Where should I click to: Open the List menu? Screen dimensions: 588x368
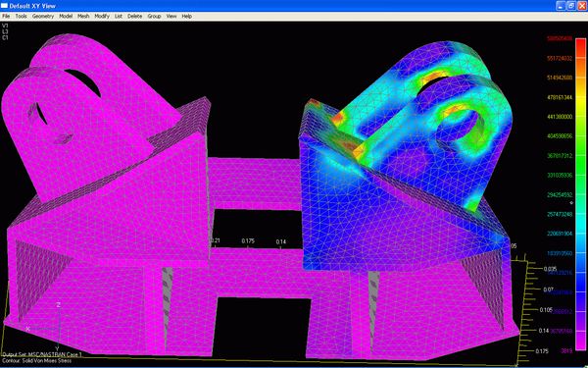point(119,16)
